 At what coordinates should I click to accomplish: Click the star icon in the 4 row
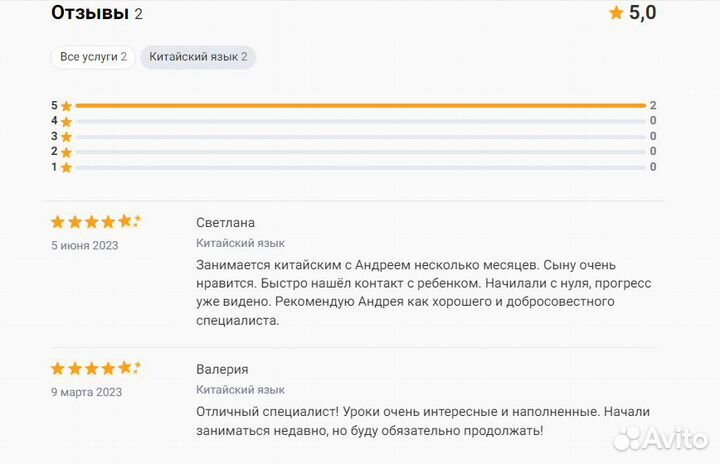click(x=67, y=122)
